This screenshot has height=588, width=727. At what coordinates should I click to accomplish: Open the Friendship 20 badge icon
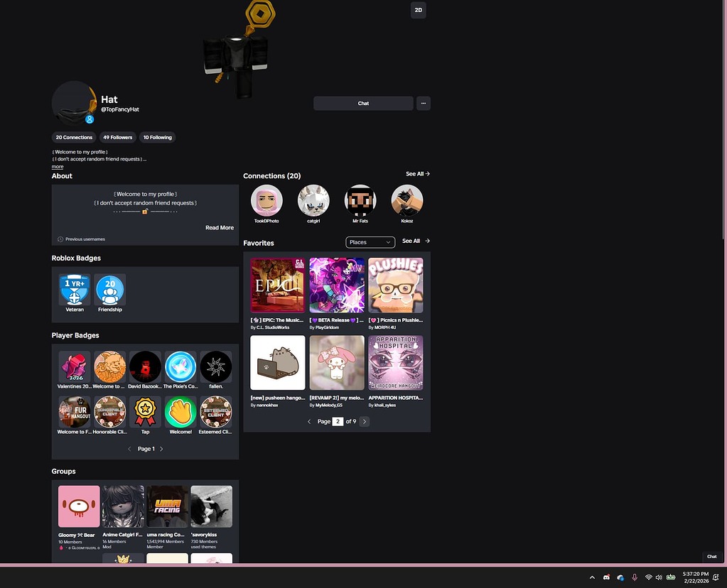point(110,290)
